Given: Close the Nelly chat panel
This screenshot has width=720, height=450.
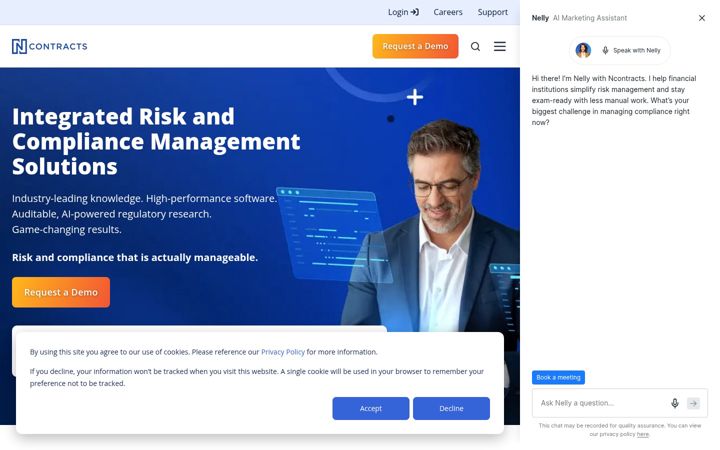Looking at the screenshot, I should [x=702, y=18].
